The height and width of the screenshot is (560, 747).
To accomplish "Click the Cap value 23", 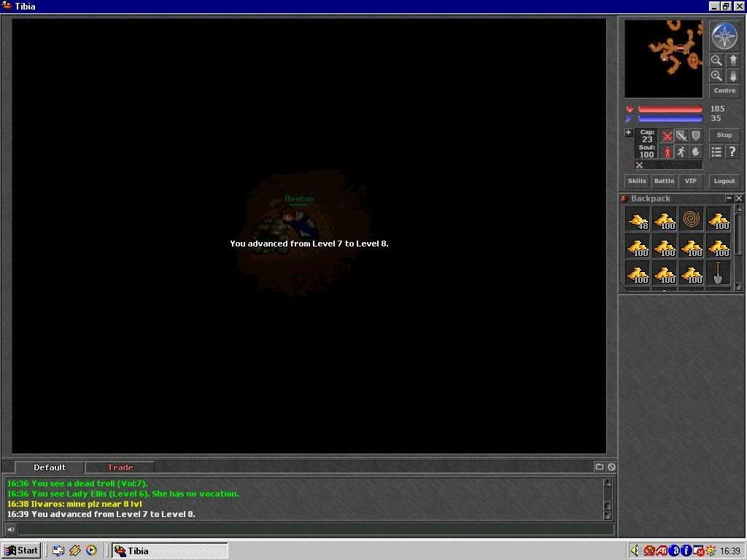I will click(x=646, y=139).
